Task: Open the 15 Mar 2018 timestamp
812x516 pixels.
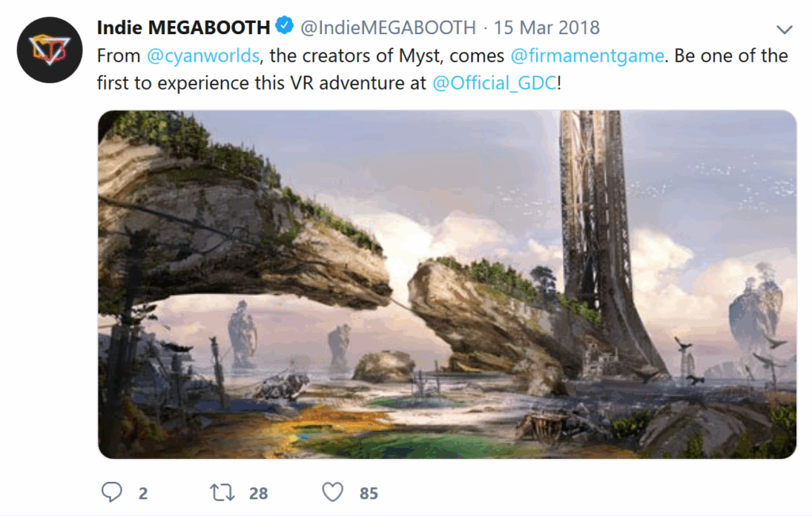Action: (546, 28)
